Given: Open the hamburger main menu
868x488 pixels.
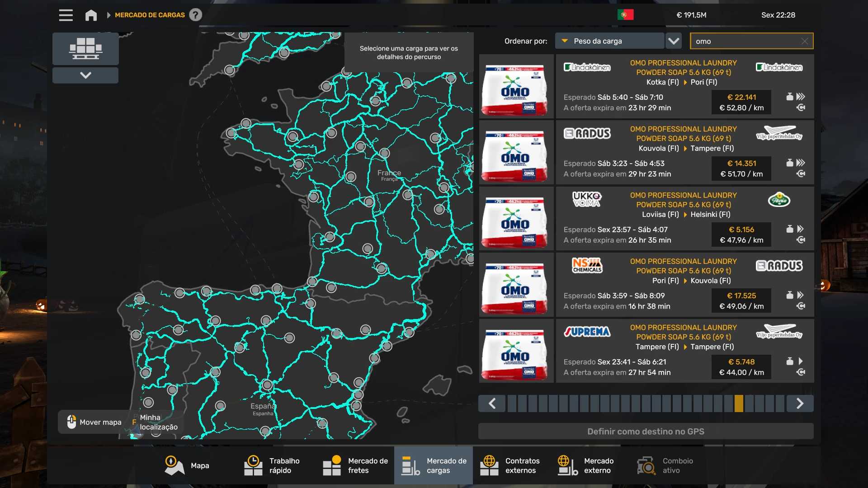Looking at the screenshot, I should 66,15.
